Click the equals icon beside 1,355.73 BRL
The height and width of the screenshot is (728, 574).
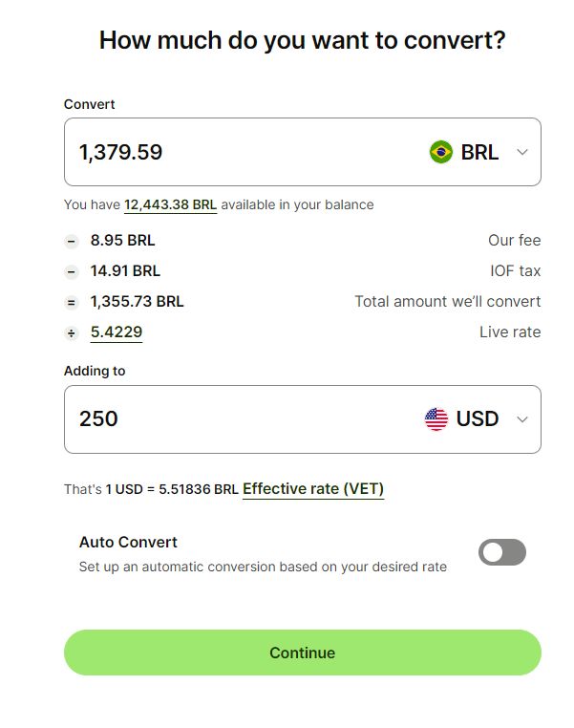(71, 302)
